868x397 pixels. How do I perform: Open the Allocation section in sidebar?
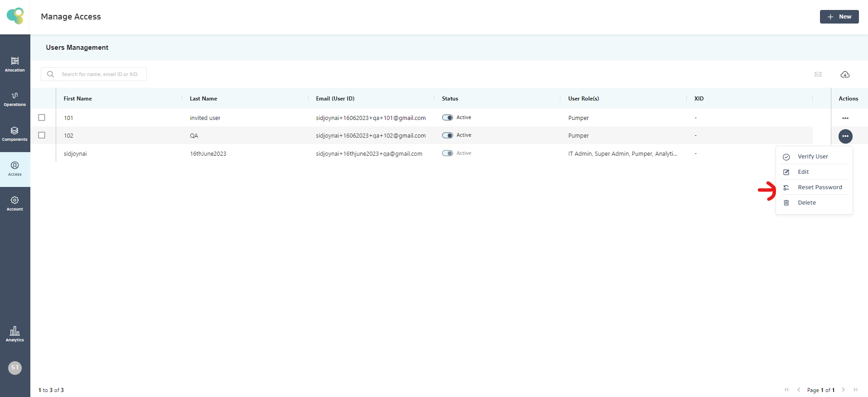tap(15, 64)
